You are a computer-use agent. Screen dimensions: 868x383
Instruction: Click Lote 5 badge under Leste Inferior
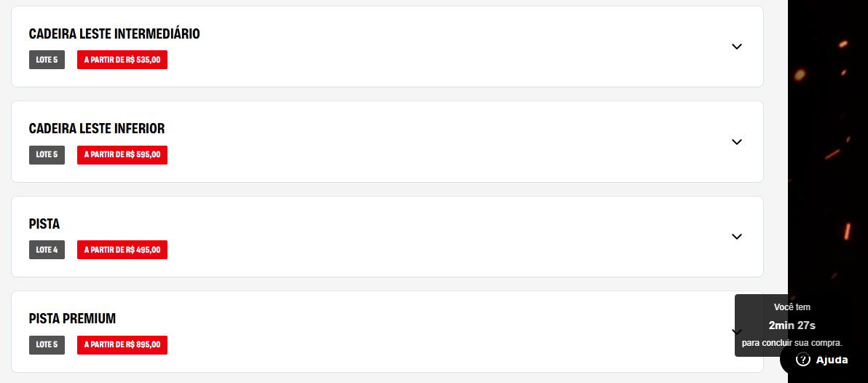47,154
